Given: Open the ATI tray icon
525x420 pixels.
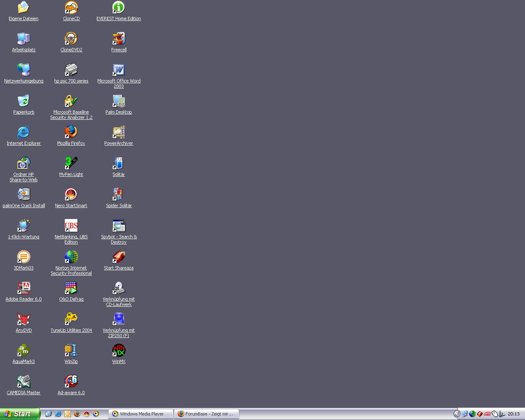Looking at the screenshot, I should [x=487, y=414].
